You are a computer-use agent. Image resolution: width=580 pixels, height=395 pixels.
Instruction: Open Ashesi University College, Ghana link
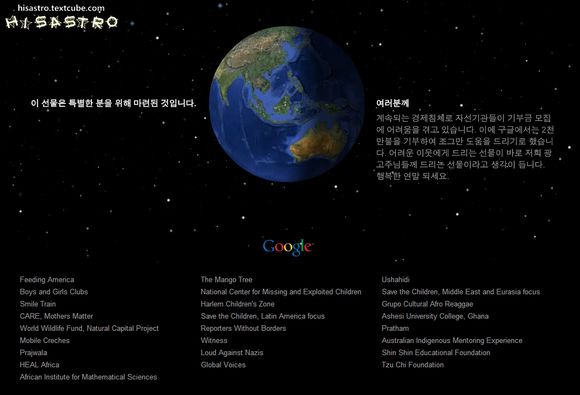click(435, 316)
